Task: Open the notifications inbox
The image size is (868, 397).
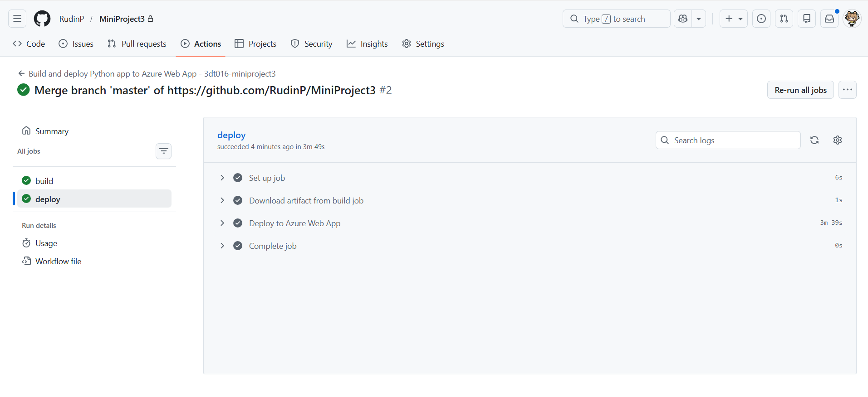Action: pyautogui.click(x=829, y=19)
